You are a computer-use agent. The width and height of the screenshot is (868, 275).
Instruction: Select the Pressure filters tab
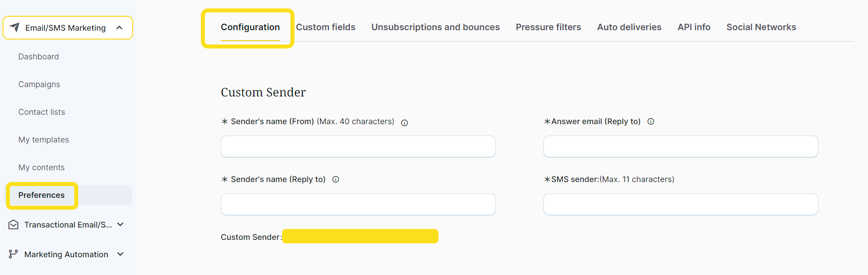pyautogui.click(x=548, y=27)
